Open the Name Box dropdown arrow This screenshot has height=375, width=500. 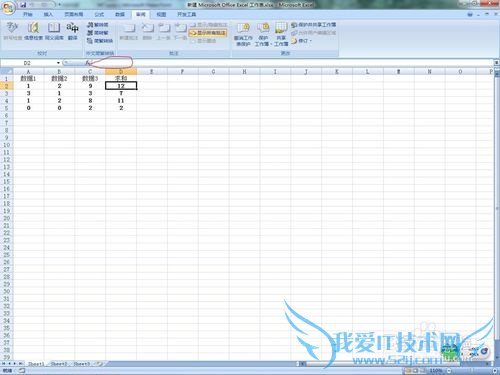(x=58, y=63)
